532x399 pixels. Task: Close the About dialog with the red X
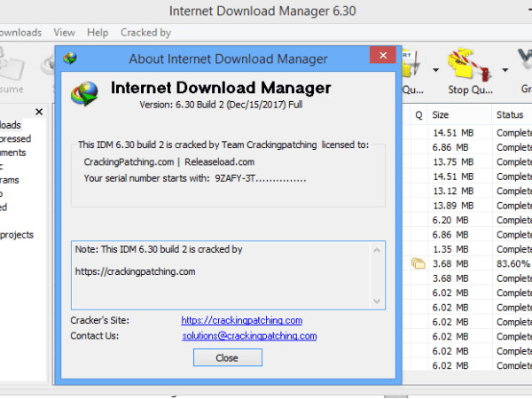point(383,55)
